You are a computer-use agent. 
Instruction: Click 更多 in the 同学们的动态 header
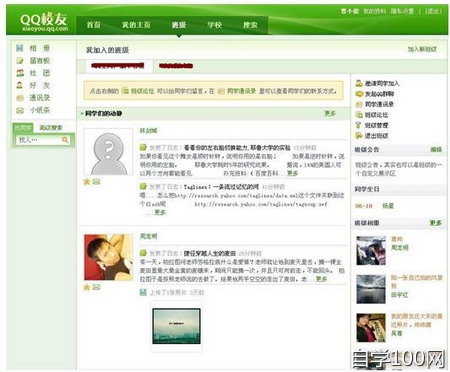330,113
